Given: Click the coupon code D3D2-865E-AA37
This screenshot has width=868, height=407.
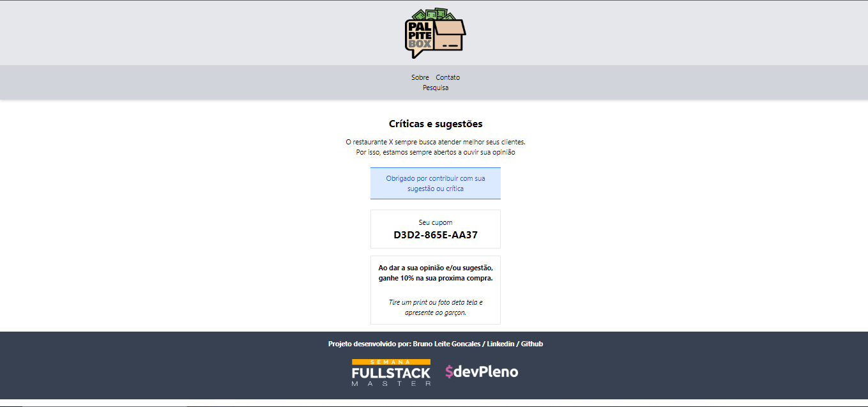Looking at the screenshot, I should pyautogui.click(x=436, y=234).
